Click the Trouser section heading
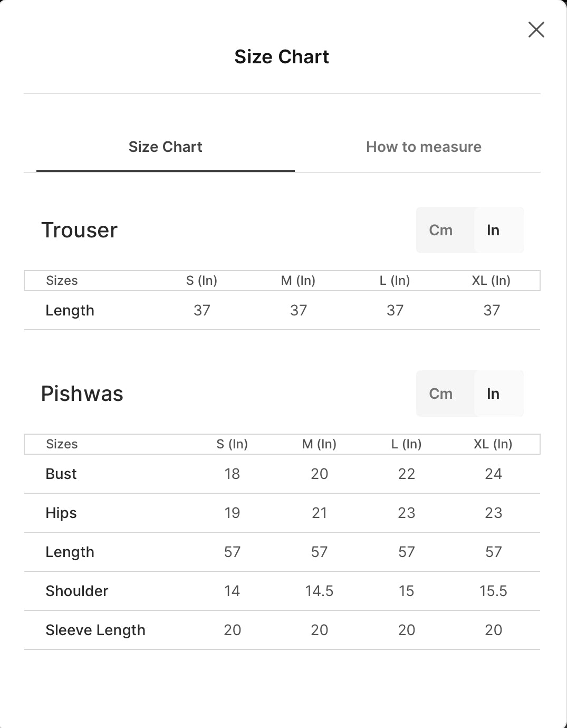Screen dimensions: 567x728 coord(80,230)
